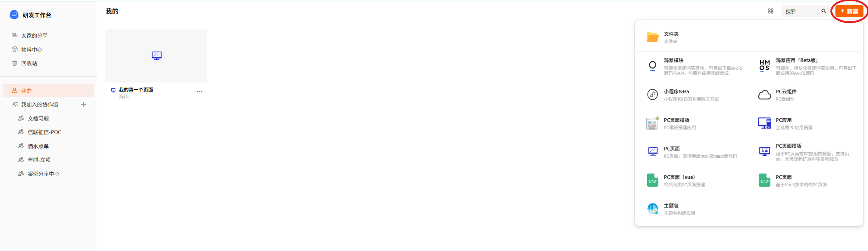Add a group via plus next to 我加入的协作组
Image resolution: width=868 pixels, height=251 pixels.
coord(83,105)
